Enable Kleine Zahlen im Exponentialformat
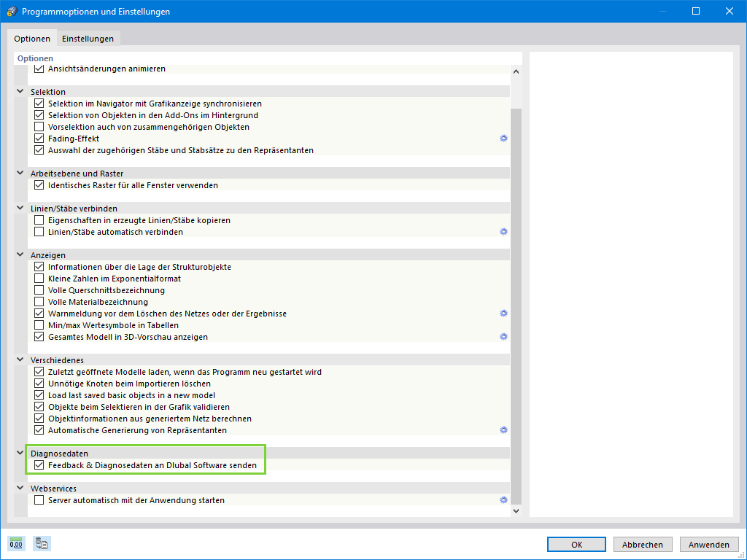747x560 pixels. tap(39, 279)
